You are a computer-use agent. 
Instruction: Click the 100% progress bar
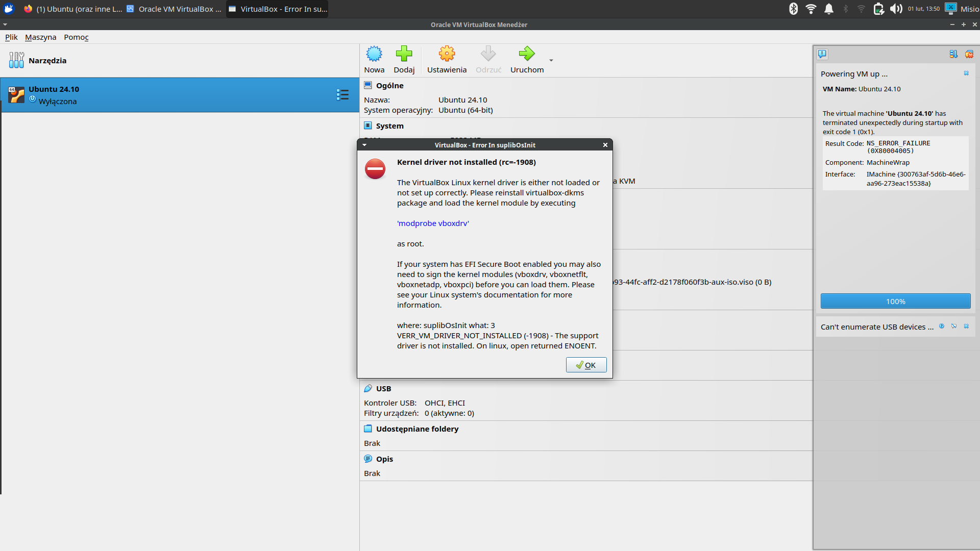tap(895, 301)
